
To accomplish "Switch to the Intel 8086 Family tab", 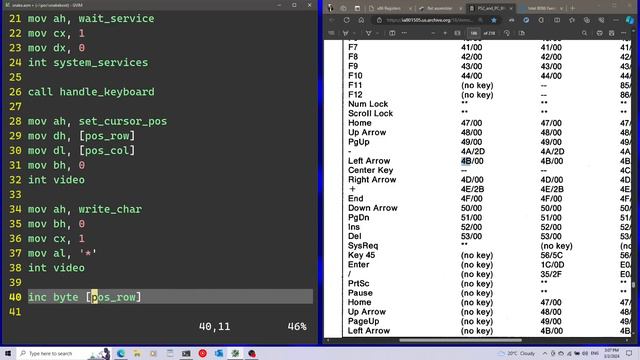I will (542, 8).
